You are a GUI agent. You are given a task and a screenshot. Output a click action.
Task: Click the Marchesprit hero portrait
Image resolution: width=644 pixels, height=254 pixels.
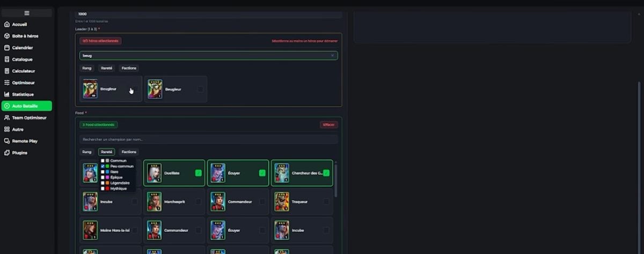click(x=154, y=201)
